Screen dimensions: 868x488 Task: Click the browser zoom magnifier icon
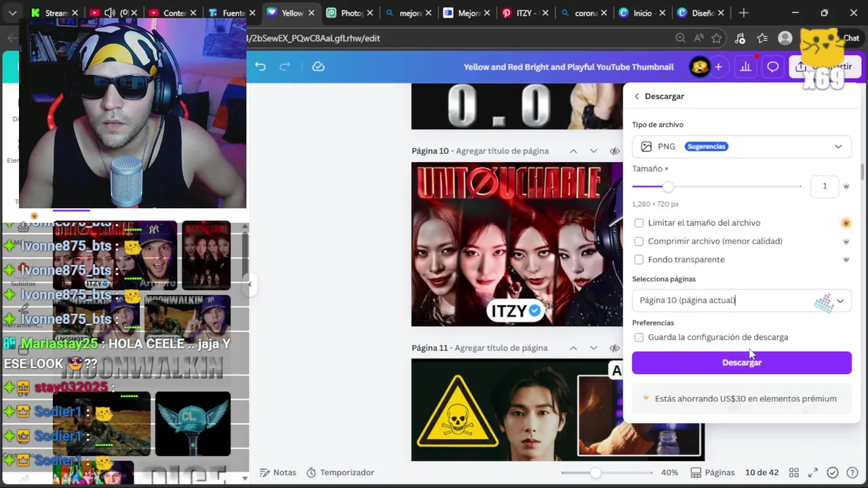pyautogui.click(x=680, y=38)
